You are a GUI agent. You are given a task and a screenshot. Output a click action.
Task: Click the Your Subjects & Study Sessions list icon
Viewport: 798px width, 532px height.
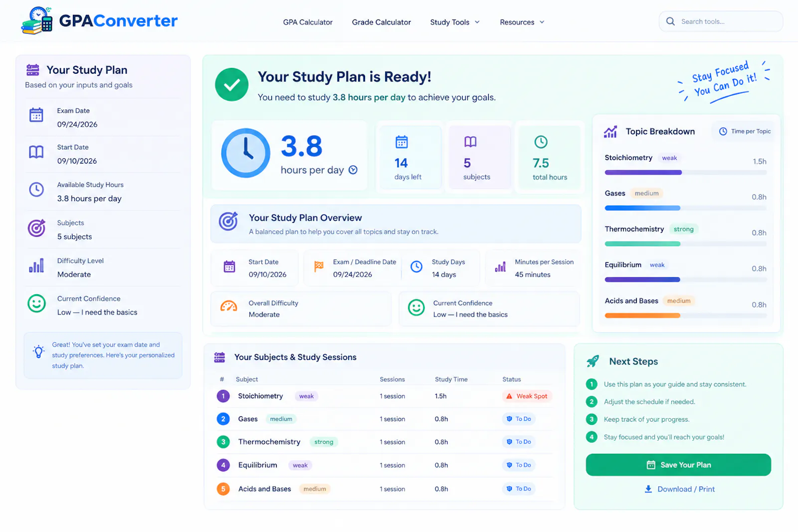[219, 357]
